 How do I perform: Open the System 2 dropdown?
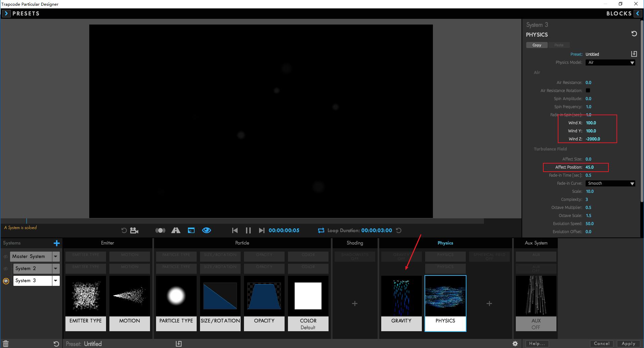[56, 269]
